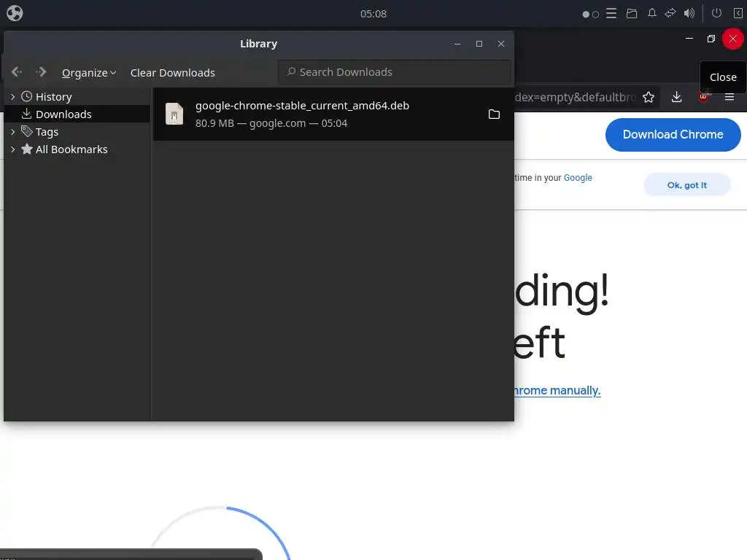Open the activities overview icon in the top bar

click(x=15, y=13)
